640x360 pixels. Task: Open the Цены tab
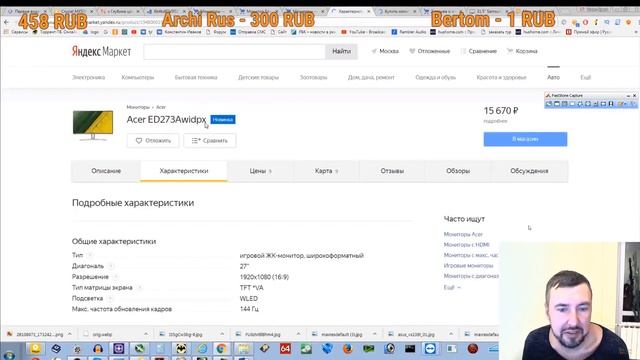click(260, 171)
